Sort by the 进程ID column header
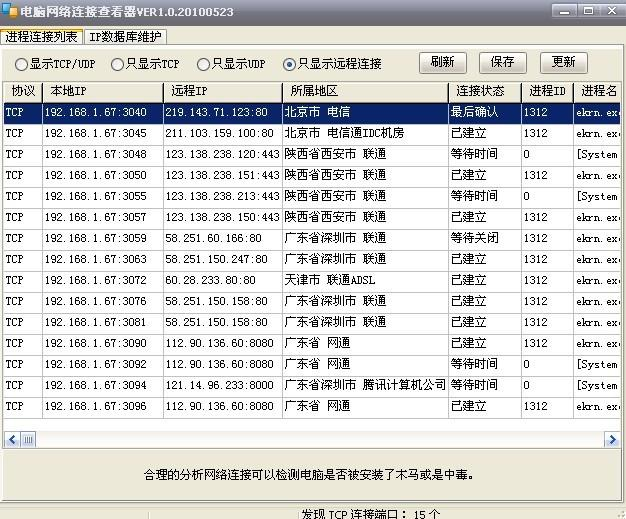The width and height of the screenshot is (626, 519). coord(547,91)
